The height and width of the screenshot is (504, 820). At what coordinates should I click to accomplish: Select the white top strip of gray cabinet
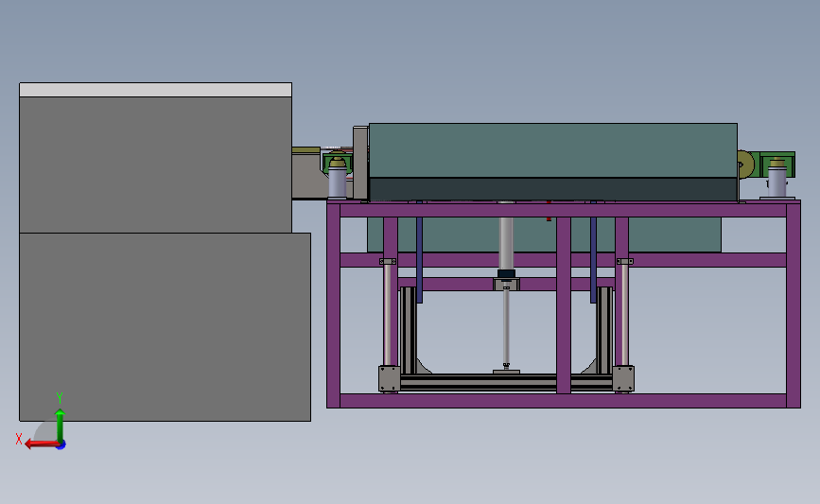point(155,90)
